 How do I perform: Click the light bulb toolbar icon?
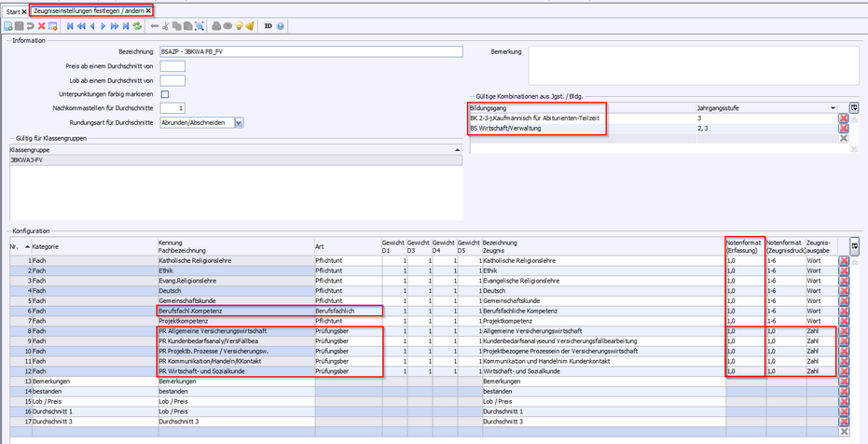(x=238, y=26)
